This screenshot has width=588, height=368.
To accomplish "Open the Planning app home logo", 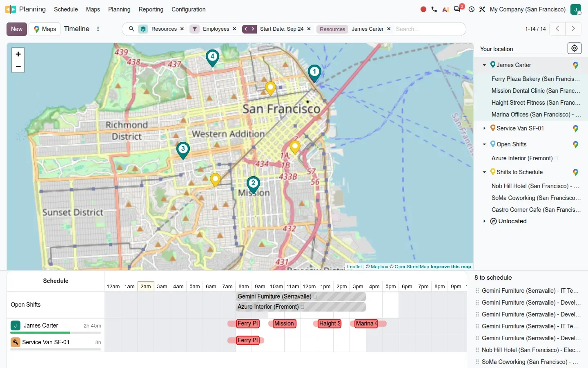I will point(11,9).
